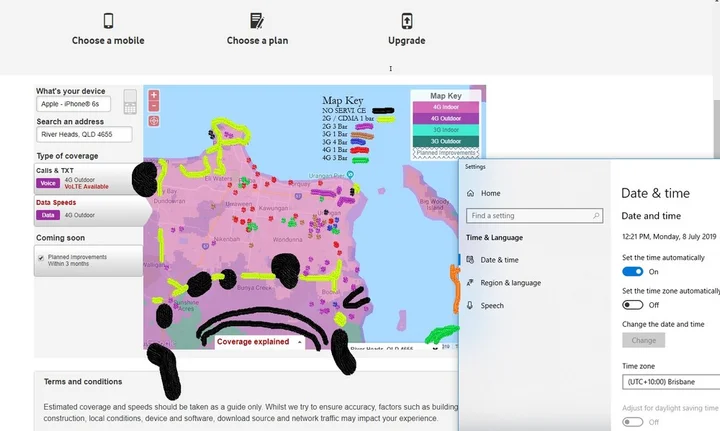Open Settings Home
720x431 pixels.
(490, 193)
